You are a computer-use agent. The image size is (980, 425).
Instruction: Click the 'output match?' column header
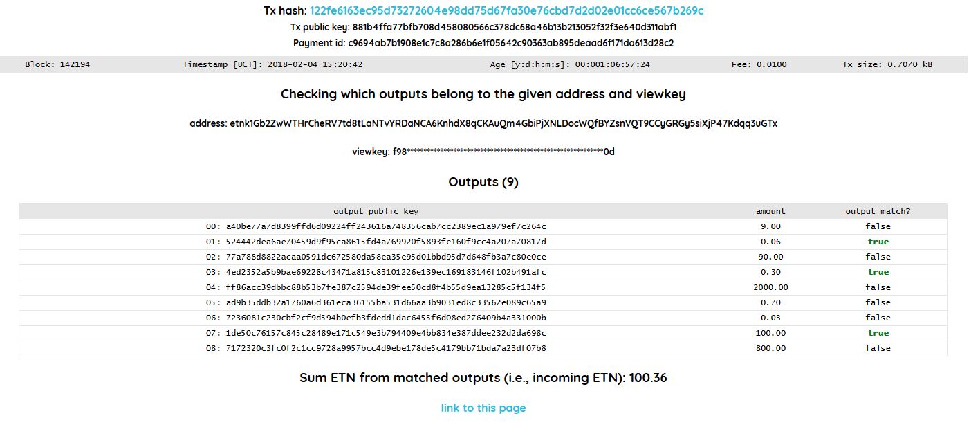click(x=878, y=211)
